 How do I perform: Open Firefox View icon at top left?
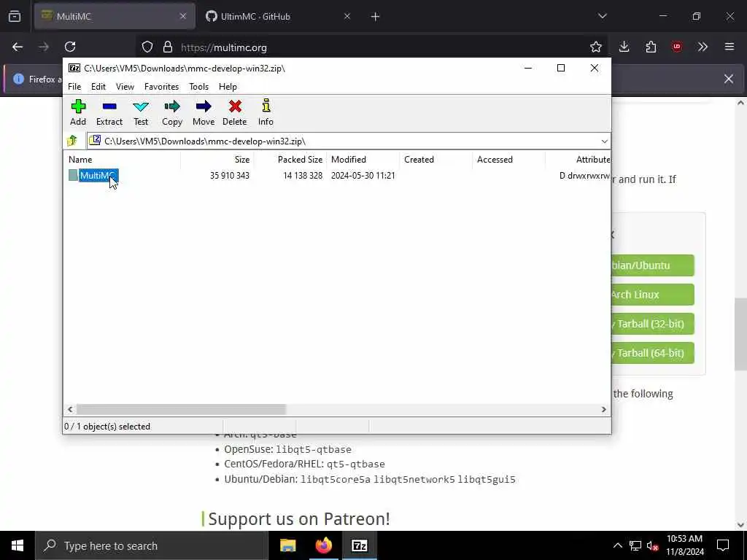point(15,17)
